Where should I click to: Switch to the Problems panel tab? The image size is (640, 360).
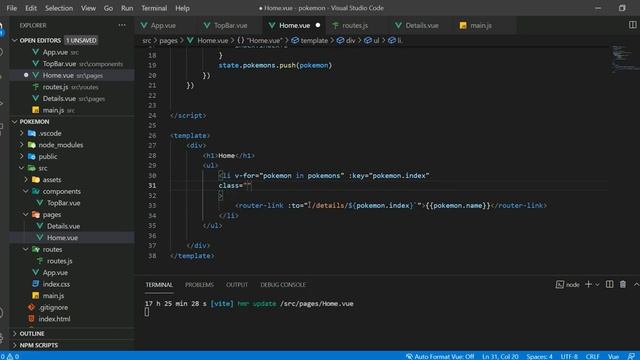[x=199, y=284]
